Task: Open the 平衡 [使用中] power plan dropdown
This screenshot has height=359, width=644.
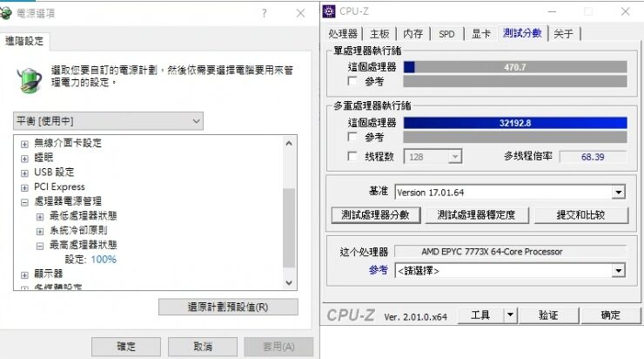Action: coord(108,121)
